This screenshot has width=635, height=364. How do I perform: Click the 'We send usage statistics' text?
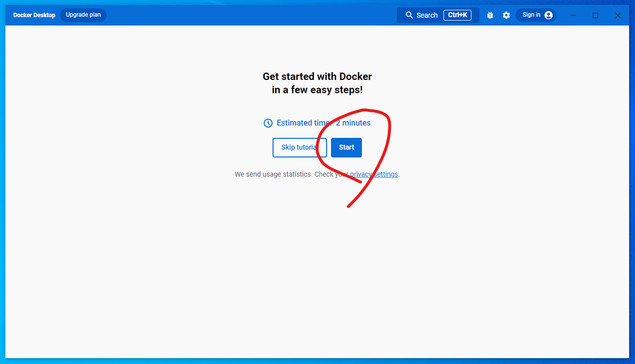pyautogui.click(x=273, y=174)
